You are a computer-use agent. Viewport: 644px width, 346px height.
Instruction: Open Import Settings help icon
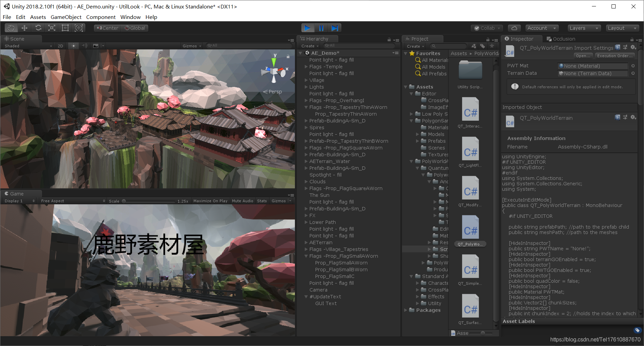coord(618,47)
